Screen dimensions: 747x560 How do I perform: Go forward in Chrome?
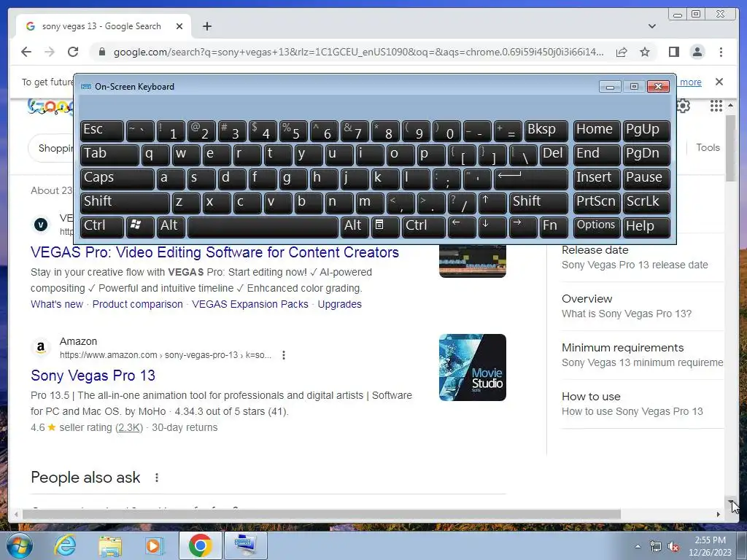tap(50, 52)
